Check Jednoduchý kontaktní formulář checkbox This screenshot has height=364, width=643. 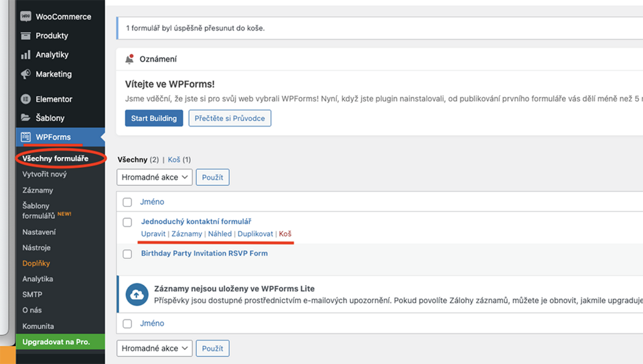click(x=127, y=222)
